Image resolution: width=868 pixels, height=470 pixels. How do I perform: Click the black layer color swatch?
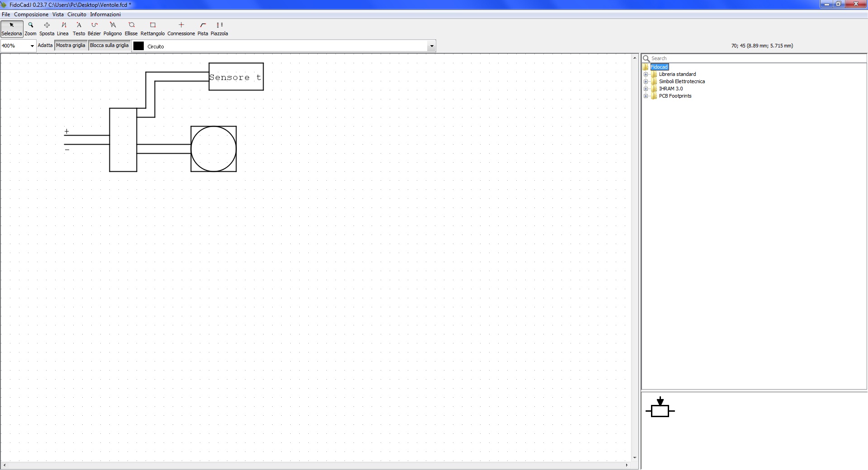pos(139,46)
